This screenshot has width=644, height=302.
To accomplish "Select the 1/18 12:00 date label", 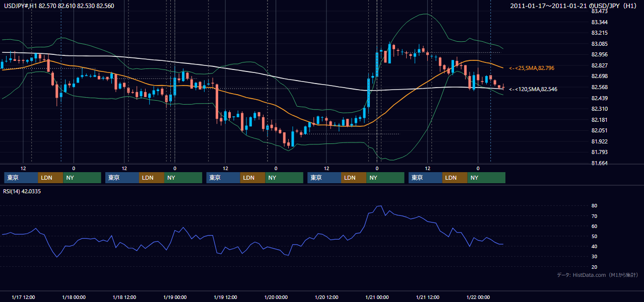I will point(124,297).
